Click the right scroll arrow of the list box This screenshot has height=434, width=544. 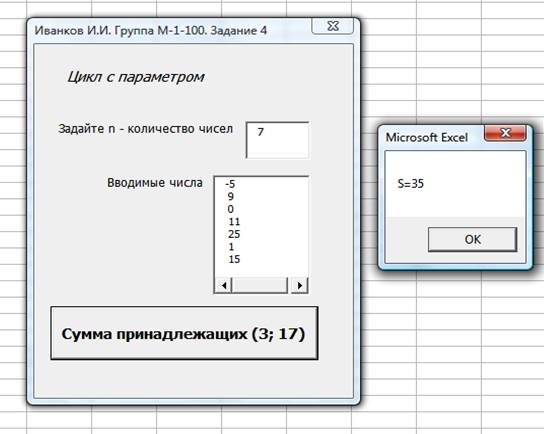point(299,286)
